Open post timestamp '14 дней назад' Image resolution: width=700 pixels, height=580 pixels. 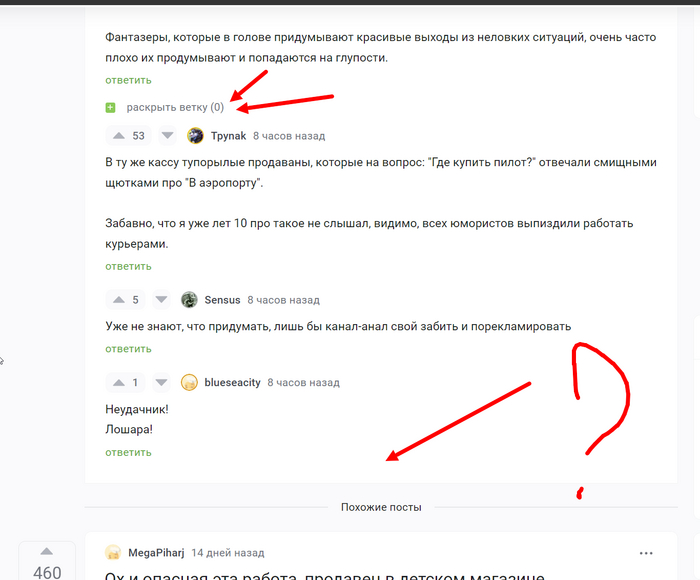coord(228,553)
